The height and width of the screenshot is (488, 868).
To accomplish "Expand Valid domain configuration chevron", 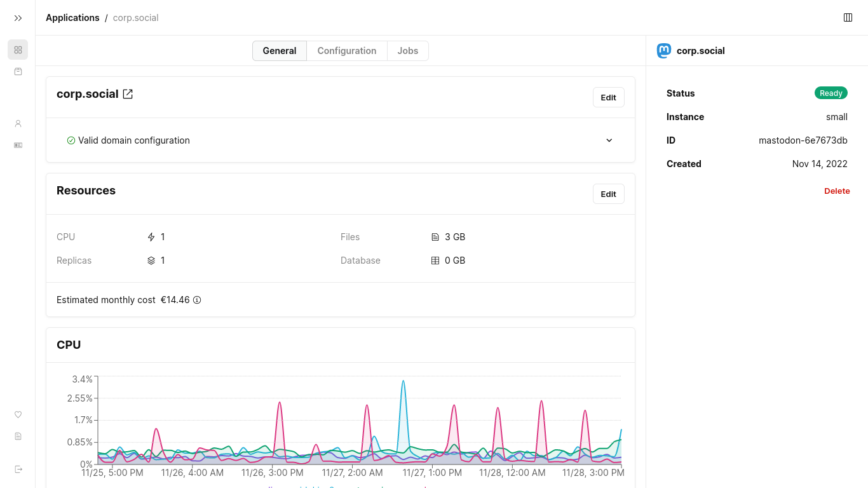I will pyautogui.click(x=609, y=140).
